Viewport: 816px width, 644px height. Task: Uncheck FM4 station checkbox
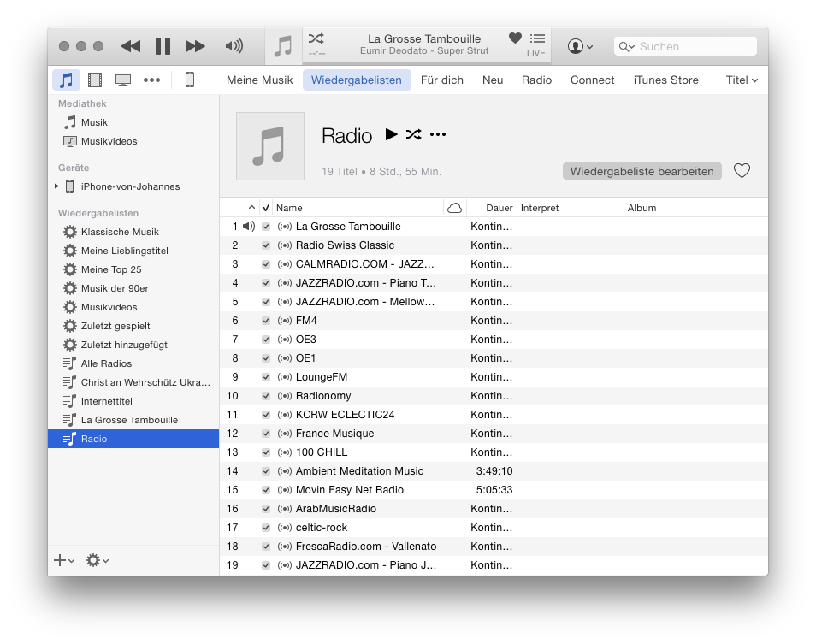point(266,321)
